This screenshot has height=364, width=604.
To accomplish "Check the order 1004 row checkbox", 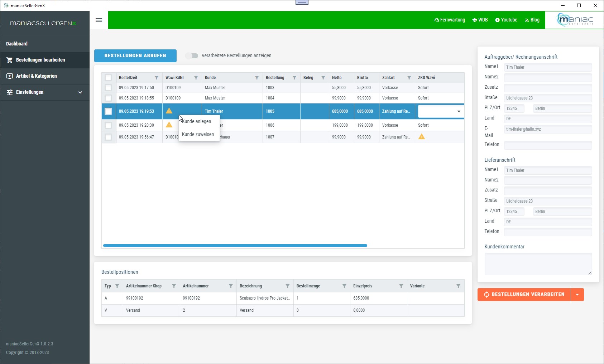I will (x=108, y=98).
